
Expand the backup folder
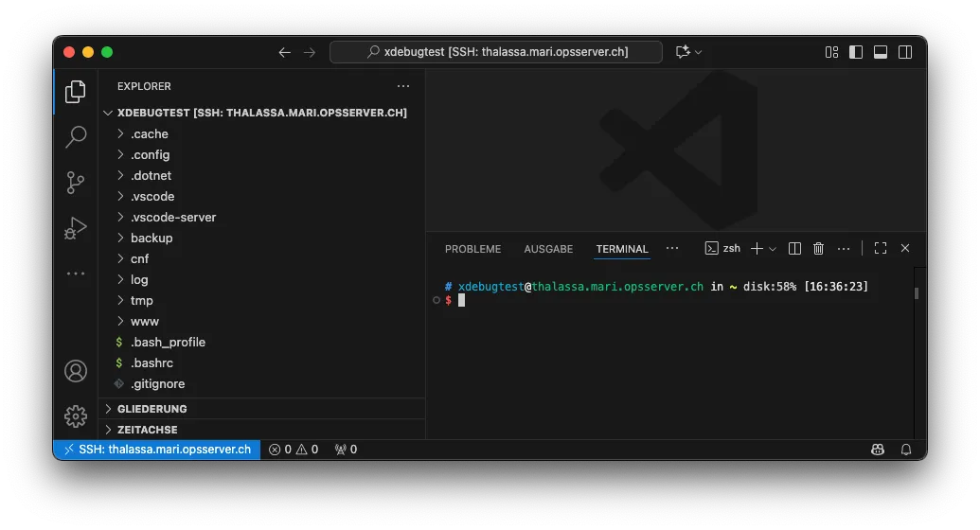click(262, 238)
